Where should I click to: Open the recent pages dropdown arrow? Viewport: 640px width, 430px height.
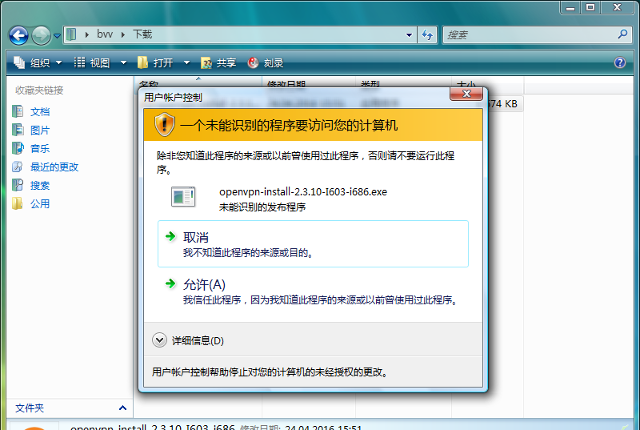click(57, 36)
